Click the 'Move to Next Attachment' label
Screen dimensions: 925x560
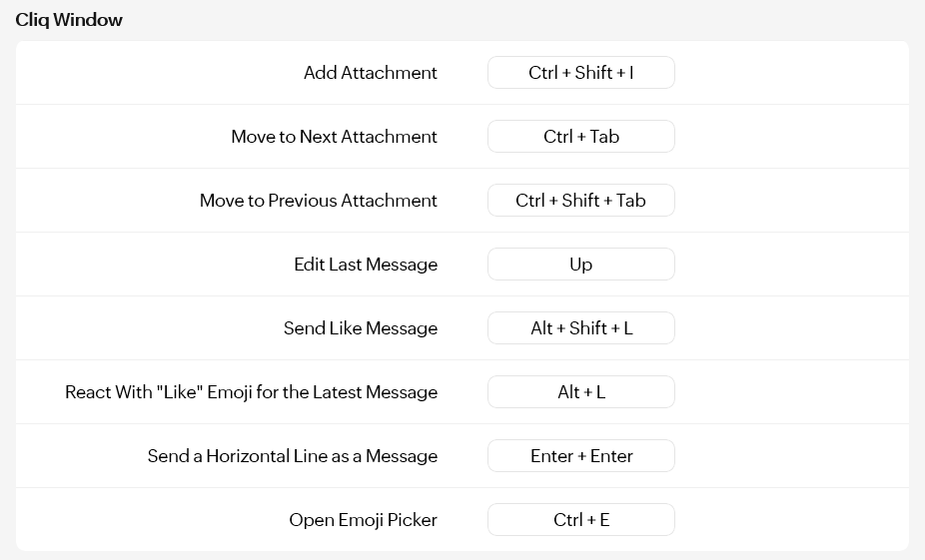pyautogui.click(x=334, y=137)
